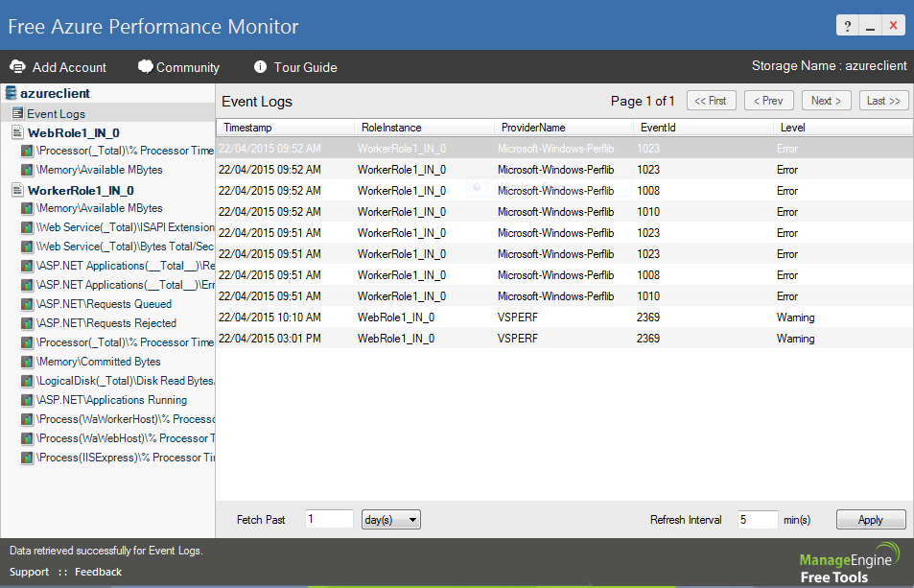Screen dimensions: 914x588
Task: Click the Add Account icon
Action: click(17, 67)
